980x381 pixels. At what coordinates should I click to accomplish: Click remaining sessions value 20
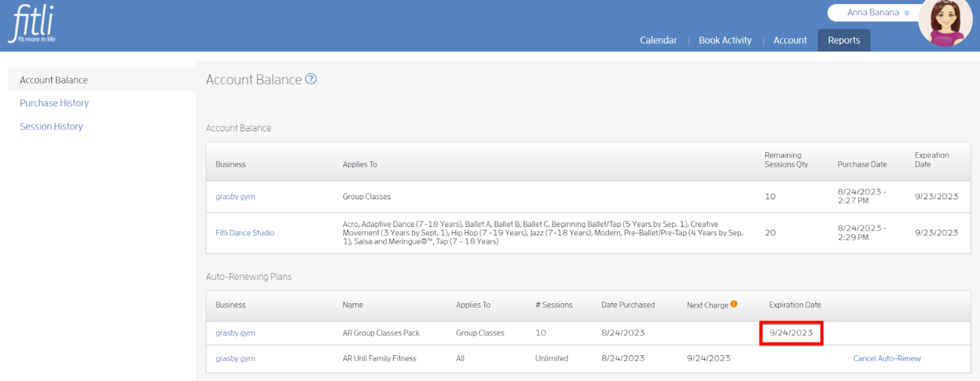pos(770,233)
